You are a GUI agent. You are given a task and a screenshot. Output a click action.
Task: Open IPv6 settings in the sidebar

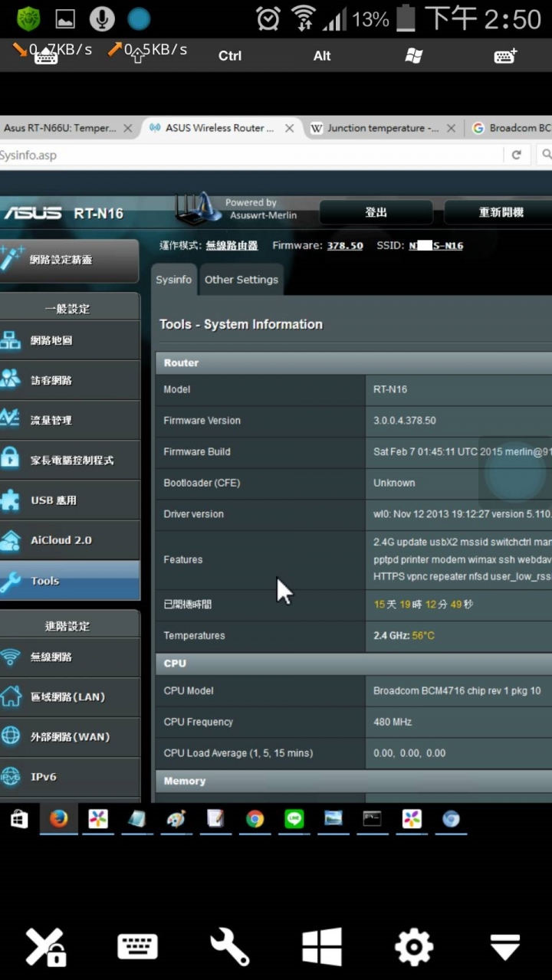[69, 776]
